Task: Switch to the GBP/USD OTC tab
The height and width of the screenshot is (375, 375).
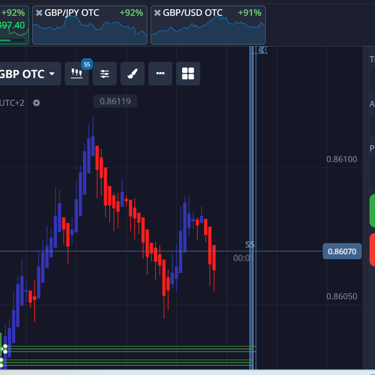Action: click(x=208, y=25)
